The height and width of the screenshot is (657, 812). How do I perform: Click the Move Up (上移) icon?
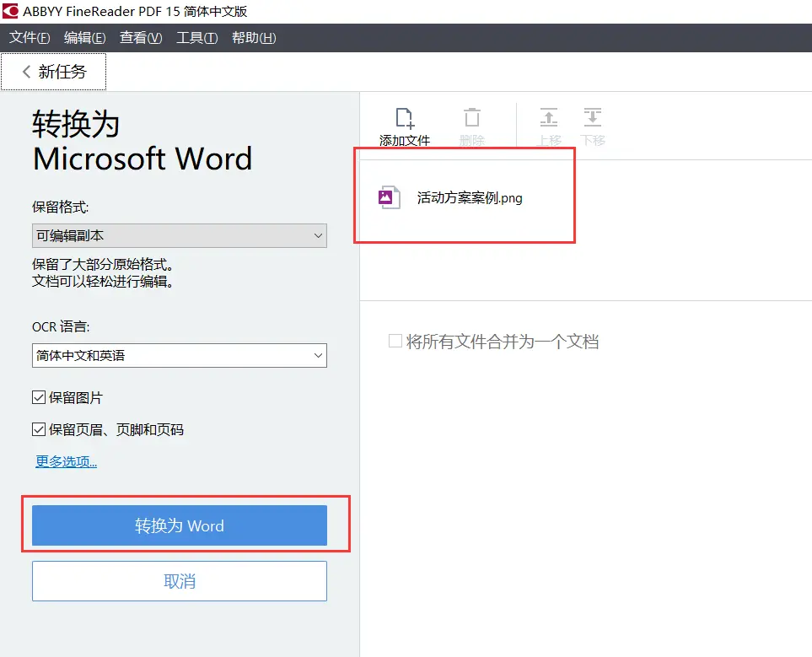pos(549,117)
